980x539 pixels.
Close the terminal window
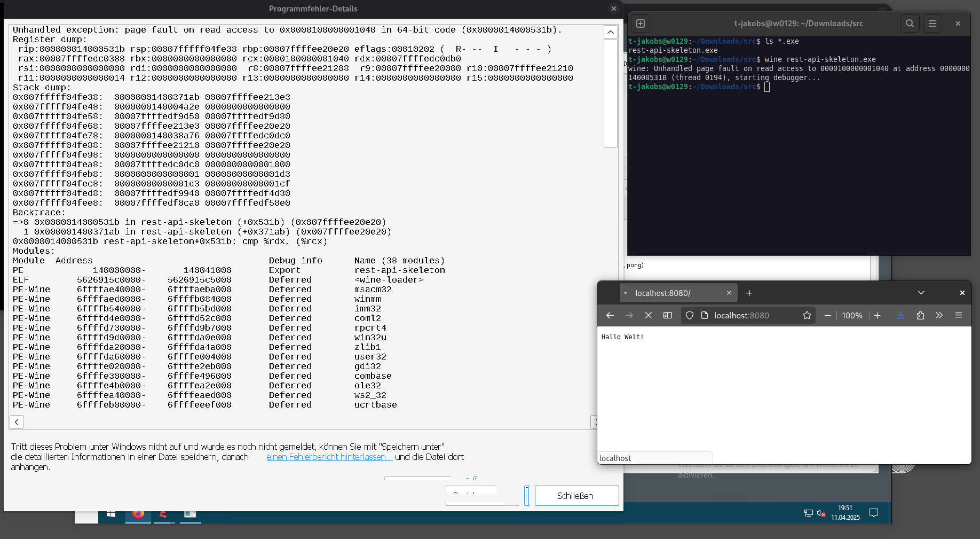[x=958, y=24]
